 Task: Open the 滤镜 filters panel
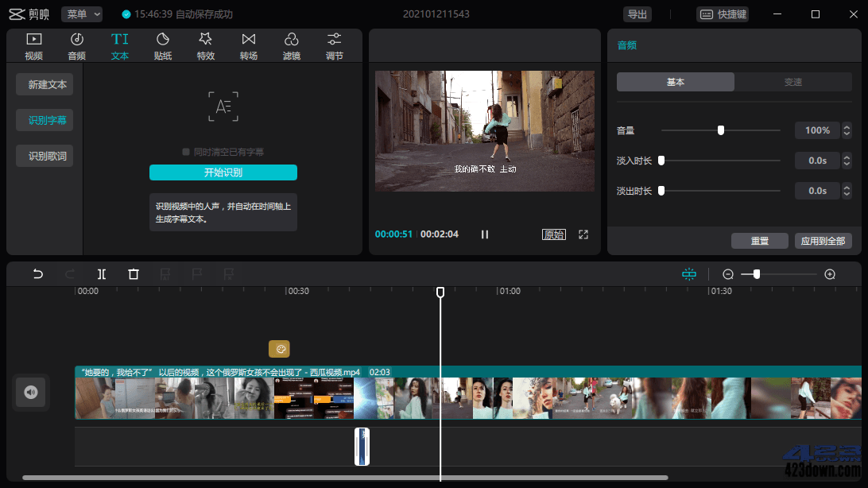(291, 45)
